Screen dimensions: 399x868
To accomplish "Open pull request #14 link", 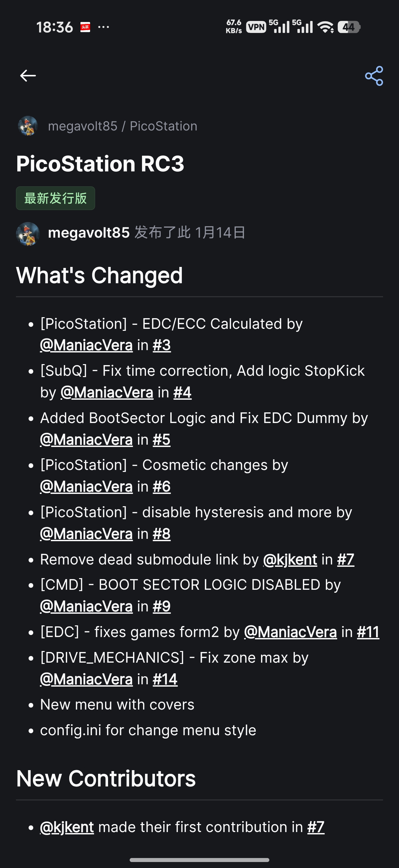I will click(x=165, y=679).
